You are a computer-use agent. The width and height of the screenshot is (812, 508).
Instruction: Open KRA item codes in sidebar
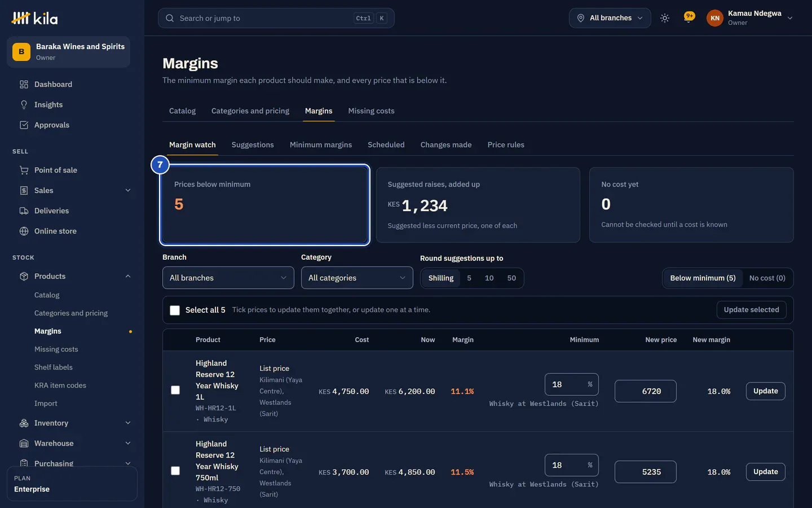pyautogui.click(x=60, y=386)
